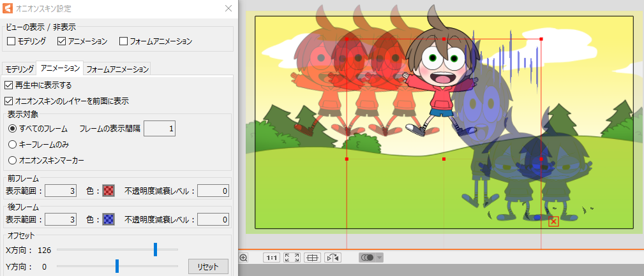The height and width of the screenshot is (276, 644).
Task: Toggle オニオンスキンのレイヤーを前面に表示 checkbox
Action: click(8, 101)
